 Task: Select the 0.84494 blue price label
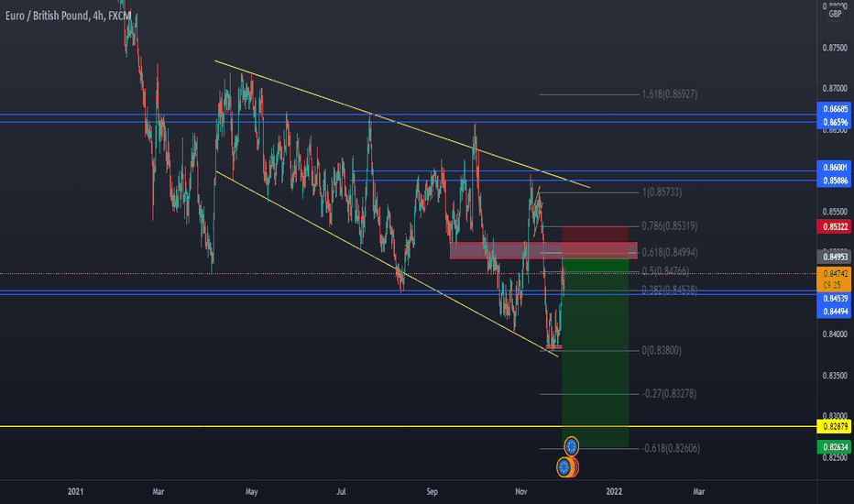[x=835, y=312]
